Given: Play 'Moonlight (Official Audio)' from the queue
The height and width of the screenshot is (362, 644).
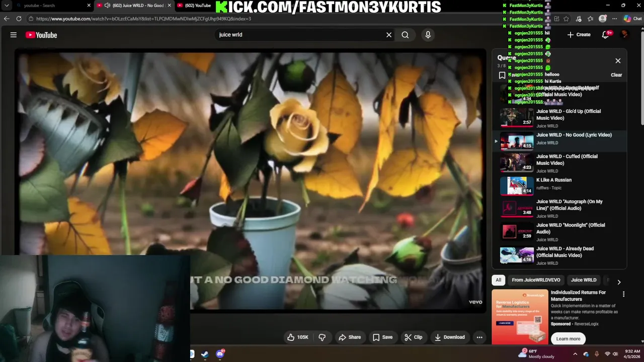Looking at the screenshot, I should [559, 232].
